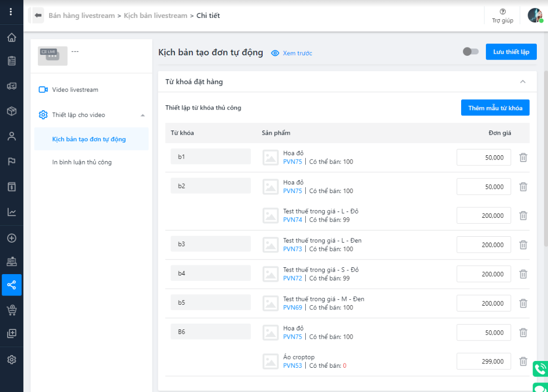Click the b3 keyword field
The width and height of the screenshot is (548, 392).
coord(211,244)
